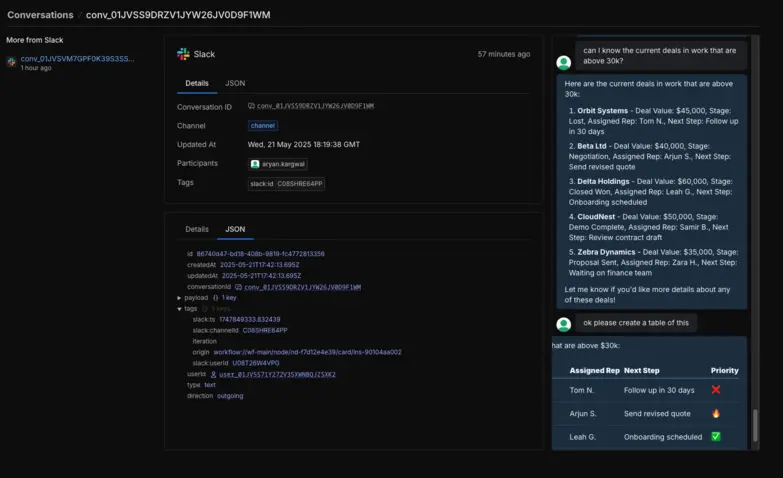The image size is (783, 478).
Task: Click the 'Assigned Rep' table column header
Action: pos(594,371)
